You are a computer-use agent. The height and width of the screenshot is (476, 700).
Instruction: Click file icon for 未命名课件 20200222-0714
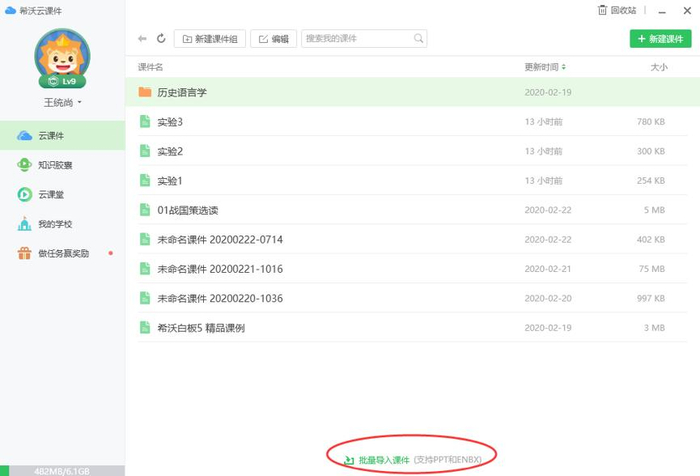[x=145, y=239]
